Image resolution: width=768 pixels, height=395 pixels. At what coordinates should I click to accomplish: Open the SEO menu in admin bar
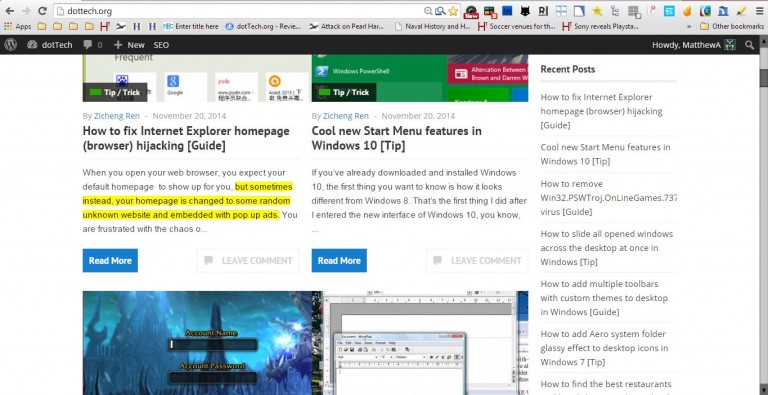coord(161,45)
